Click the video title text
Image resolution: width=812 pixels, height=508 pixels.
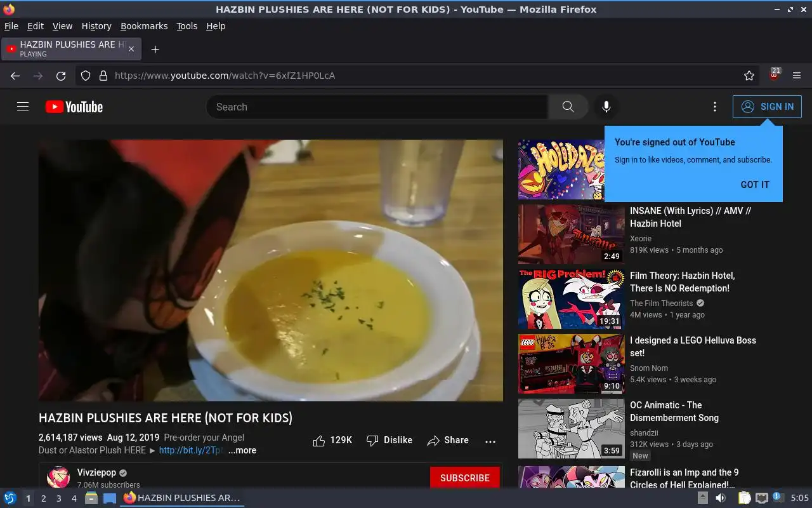[166, 418]
